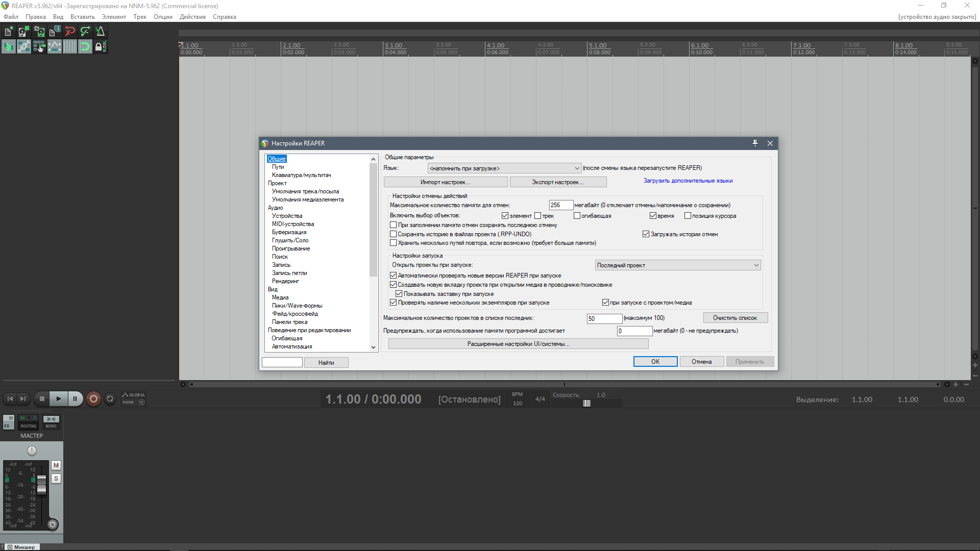Toggle snap magnet icon
The height and width of the screenshot is (551, 980).
click(x=85, y=47)
